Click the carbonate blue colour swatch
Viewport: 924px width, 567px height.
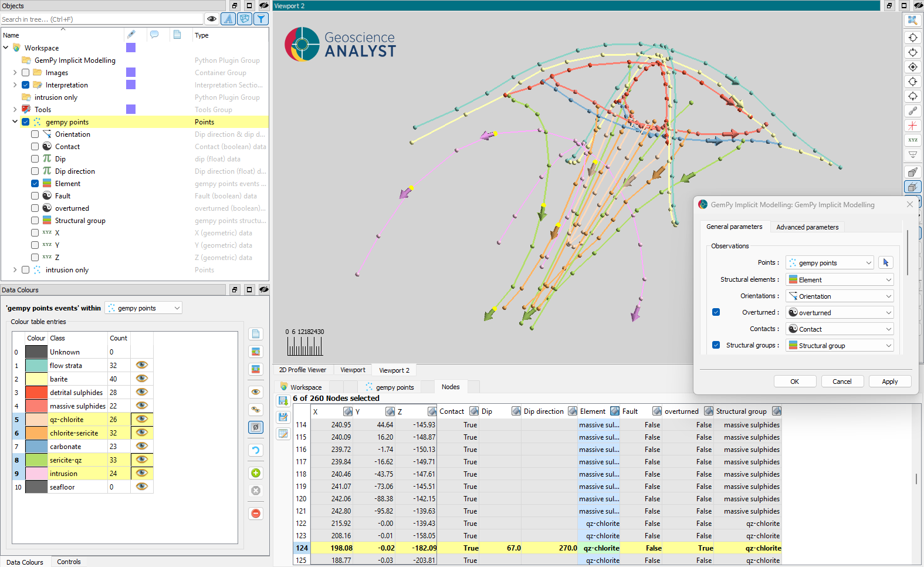[x=36, y=447]
